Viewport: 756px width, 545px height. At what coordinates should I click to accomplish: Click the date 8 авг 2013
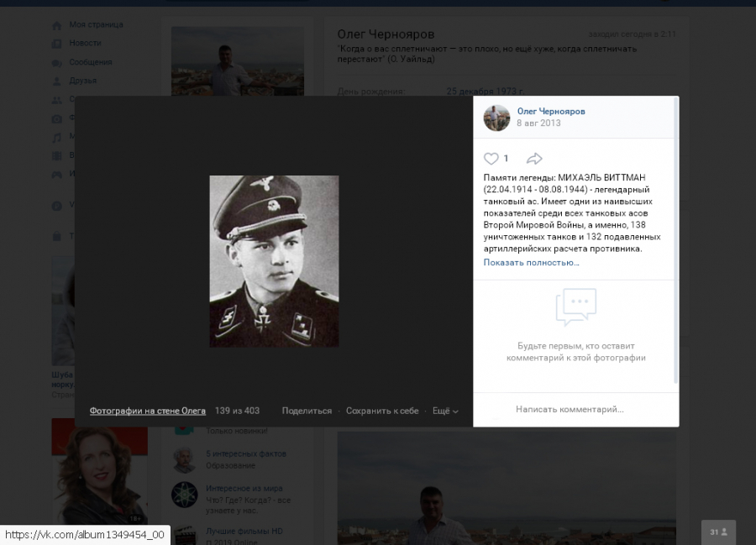pos(538,123)
